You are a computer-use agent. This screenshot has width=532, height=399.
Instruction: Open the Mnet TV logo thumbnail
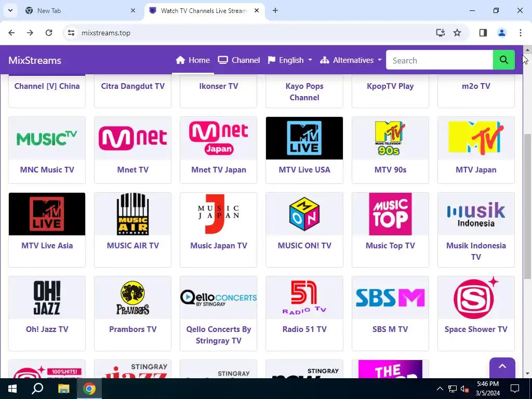132,138
